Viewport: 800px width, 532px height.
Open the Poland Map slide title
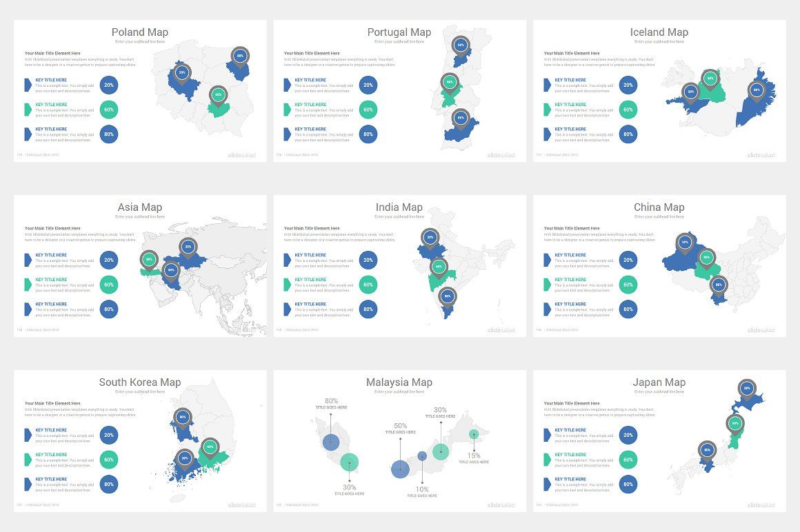pyautogui.click(x=140, y=32)
